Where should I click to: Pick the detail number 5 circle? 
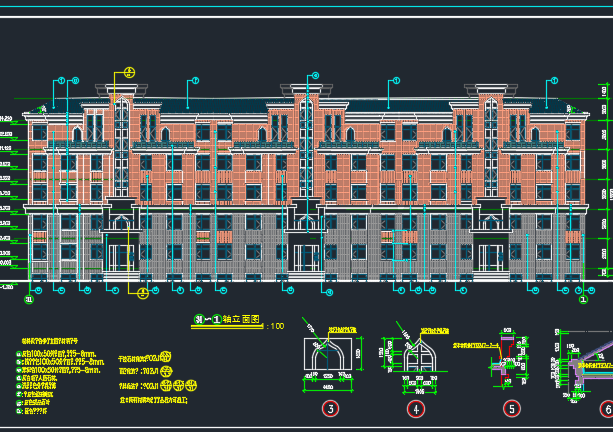511,408
